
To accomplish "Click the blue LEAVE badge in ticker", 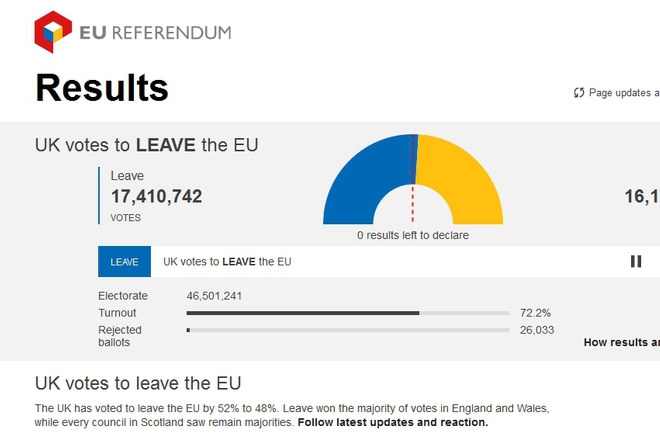I will click(124, 261).
